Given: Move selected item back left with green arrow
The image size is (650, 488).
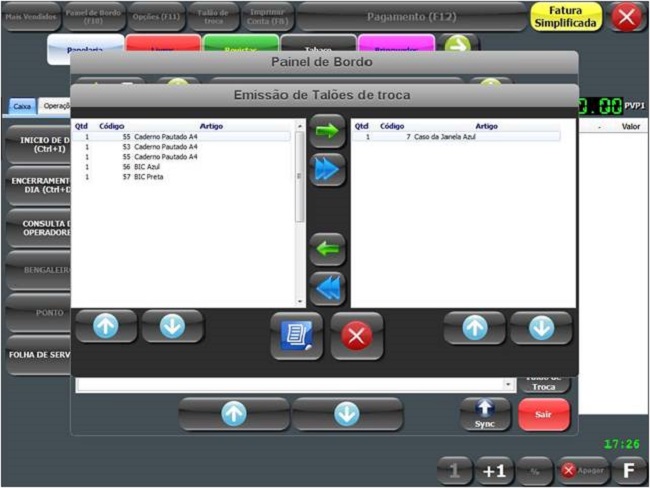Looking at the screenshot, I should tap(328, 248).
